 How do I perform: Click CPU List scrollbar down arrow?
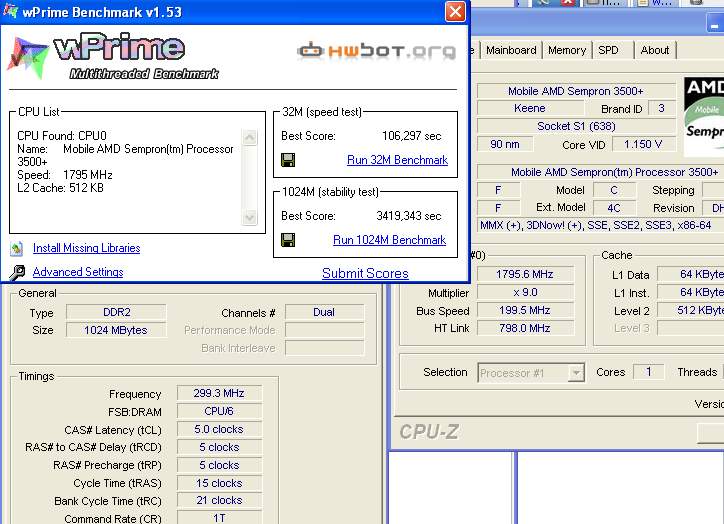[x=249, y=217]
